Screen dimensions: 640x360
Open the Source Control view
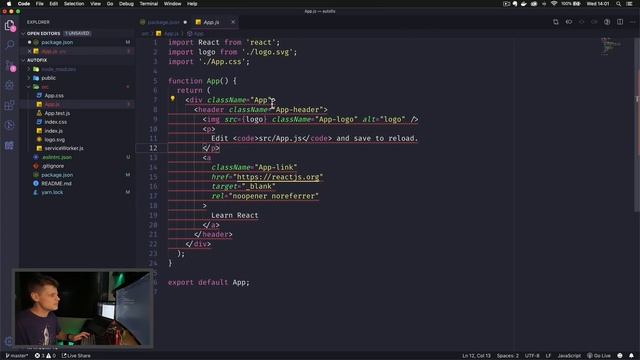10,65
